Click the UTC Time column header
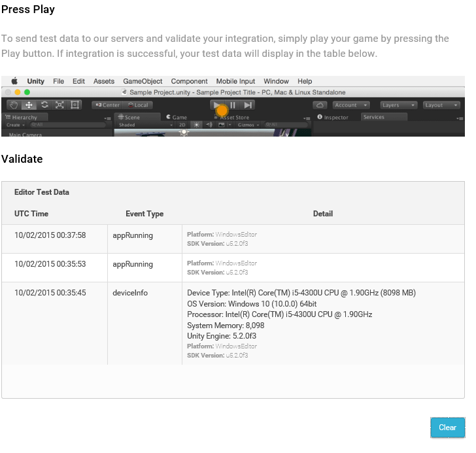Screen dimensions: 476x453 click(x=31, y=214)
